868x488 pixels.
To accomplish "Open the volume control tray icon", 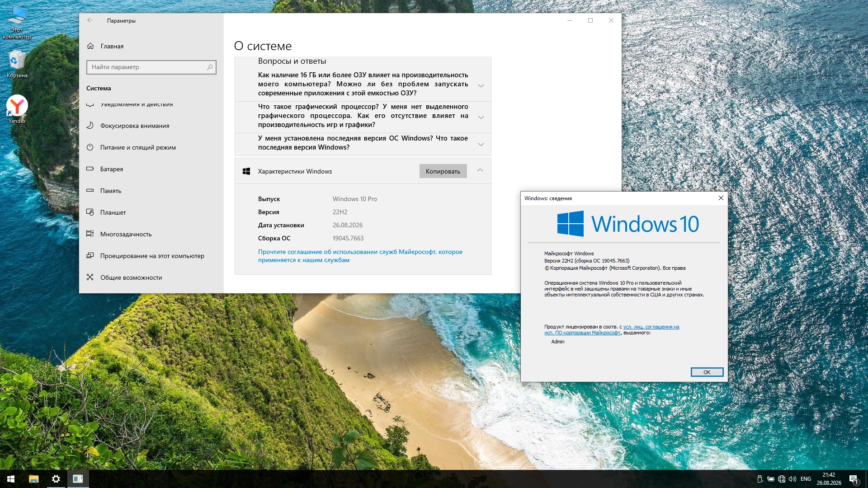I will click(793, 479).
